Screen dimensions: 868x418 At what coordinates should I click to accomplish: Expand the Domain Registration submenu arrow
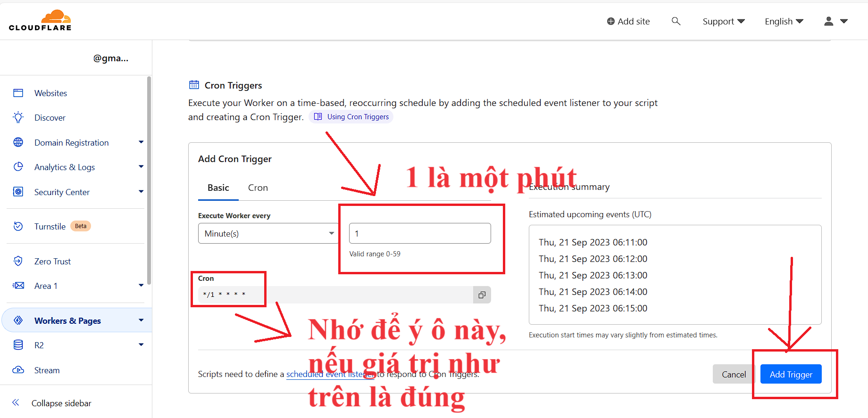point(141,142)
